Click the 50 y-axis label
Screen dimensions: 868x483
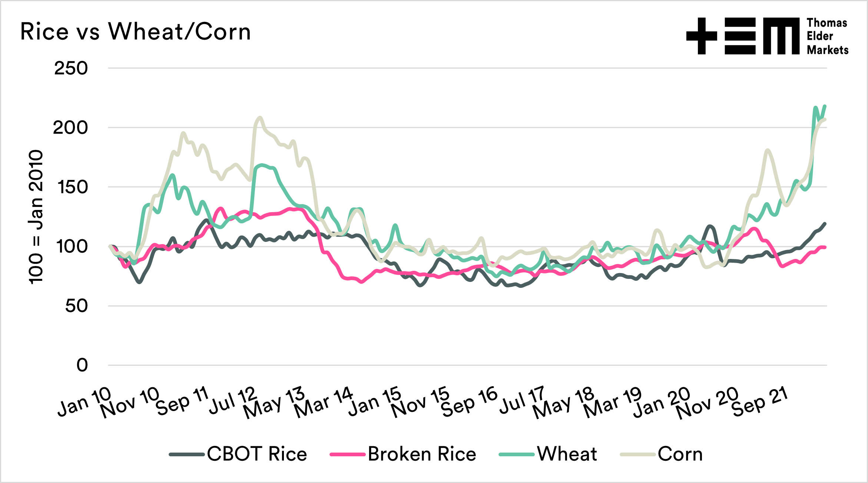pyautogui.click(x=76, y=306)
